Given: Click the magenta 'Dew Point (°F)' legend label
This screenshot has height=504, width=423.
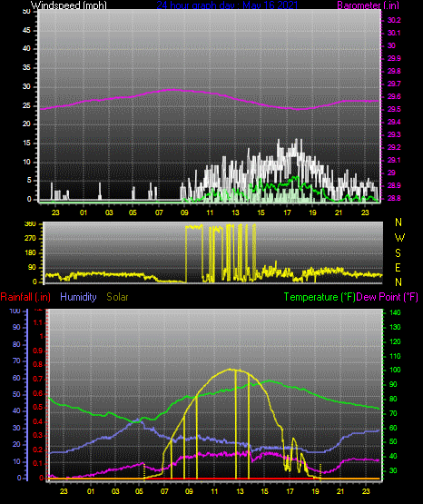Looking at the screenshot, I should click(x=388, y=297).
